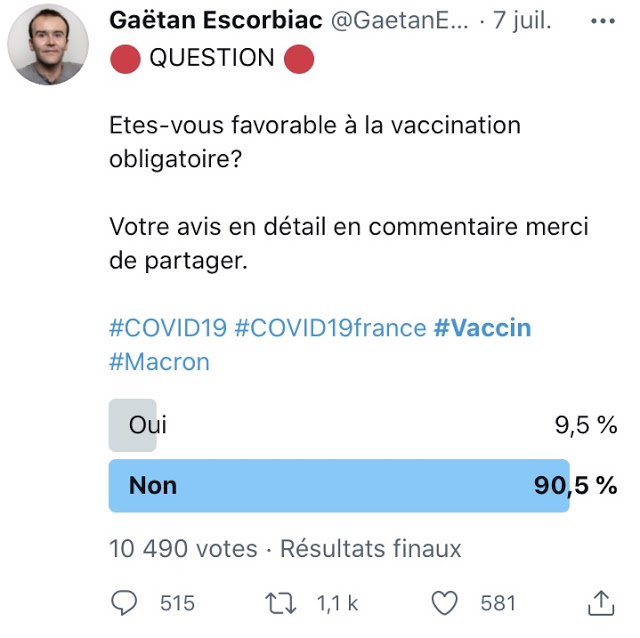This screenshot has height=638, width=640.
Task: Click the 515 replies count
Action: coord(177,603)
